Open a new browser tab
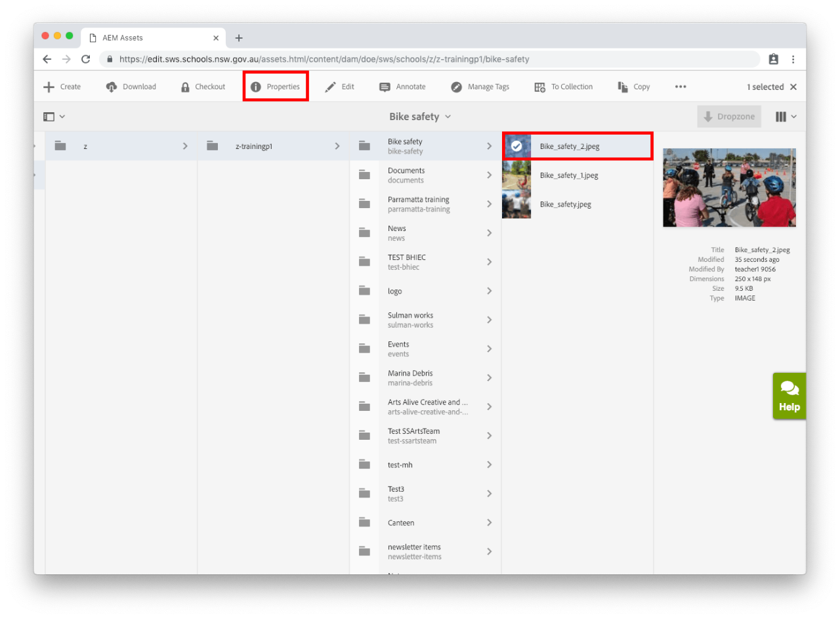 [x=239, y=38]
